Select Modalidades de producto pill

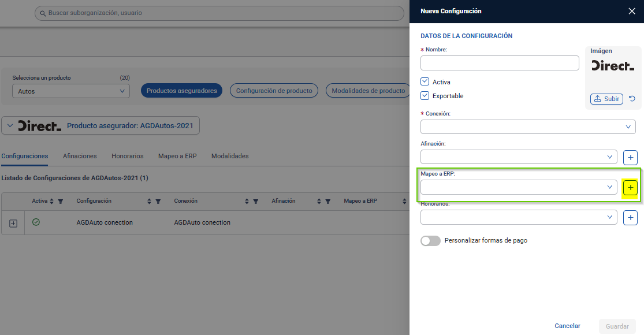368,91
